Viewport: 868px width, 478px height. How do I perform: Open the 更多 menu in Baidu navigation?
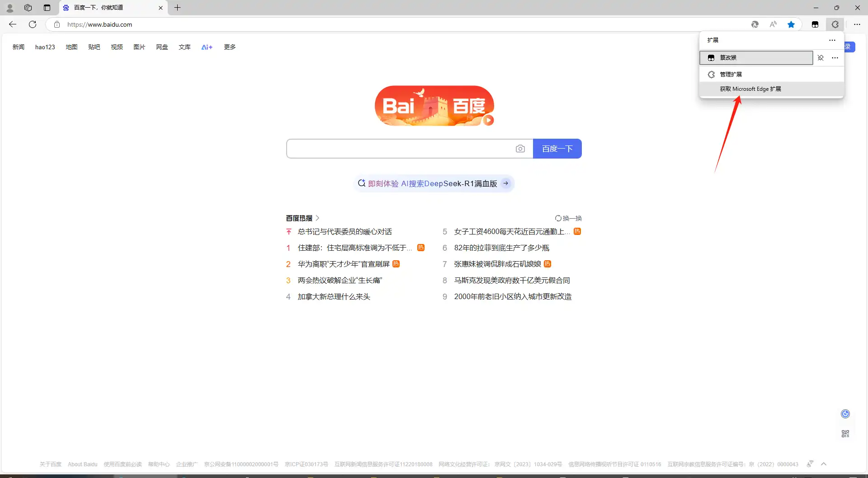[229, 47]
